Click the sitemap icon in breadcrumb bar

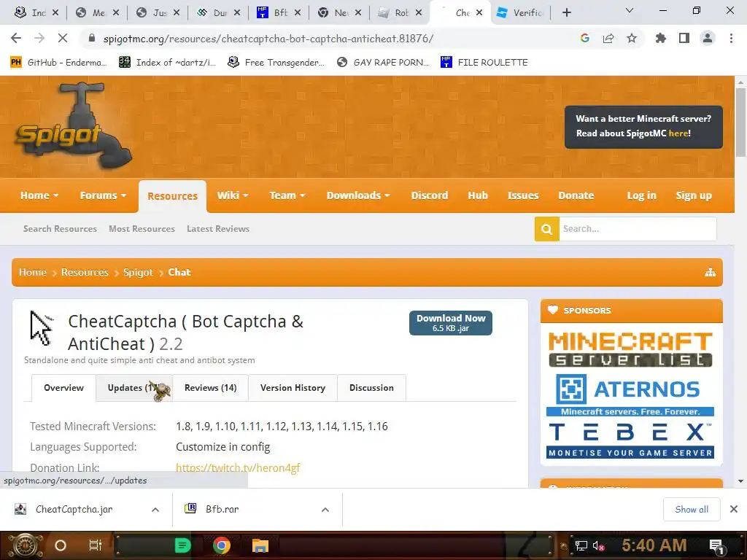point(711,273)
